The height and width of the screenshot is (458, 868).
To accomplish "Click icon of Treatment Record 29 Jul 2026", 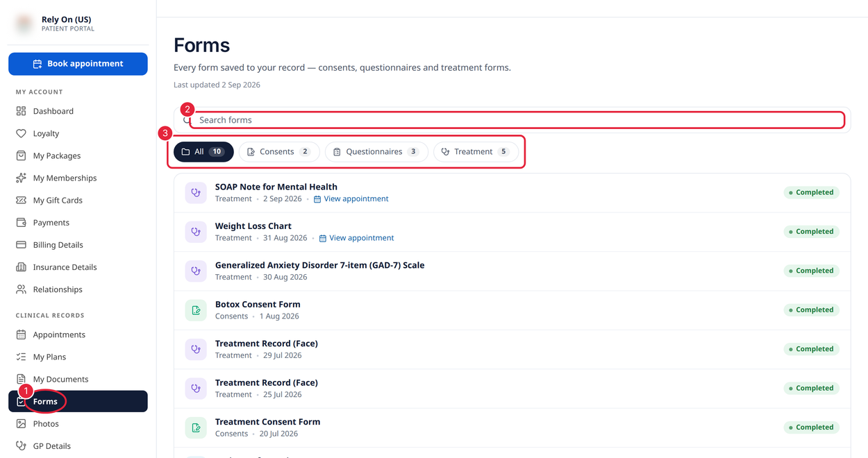I will (x=196, y=349).
